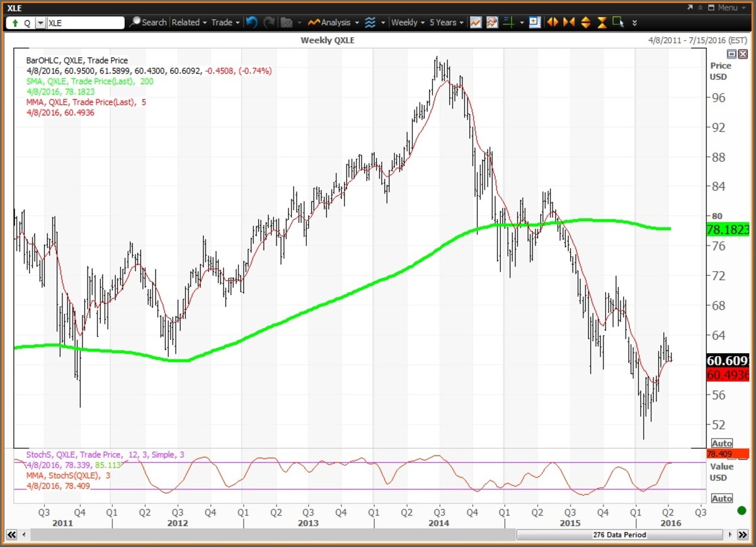The height and width of the screenshot is (547, 756).
Task: Click the date range 4/8/2011 - 7/15/2016
Action: point(696,40)
